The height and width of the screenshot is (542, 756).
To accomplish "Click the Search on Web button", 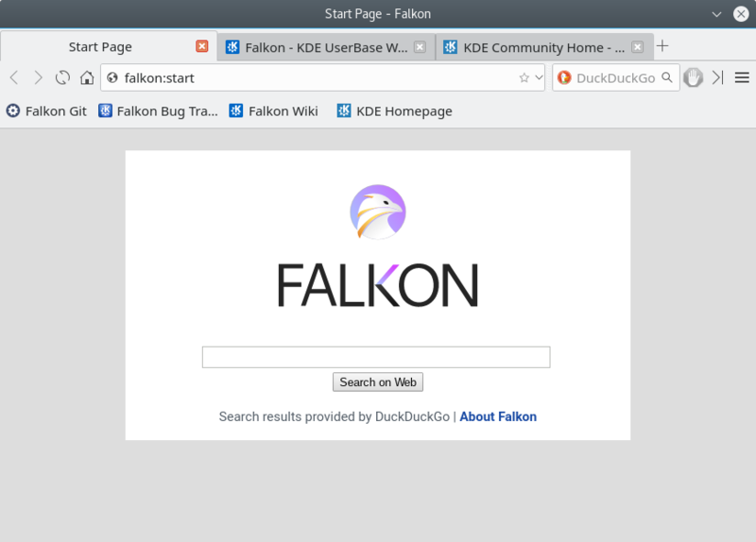I will 378,382.
